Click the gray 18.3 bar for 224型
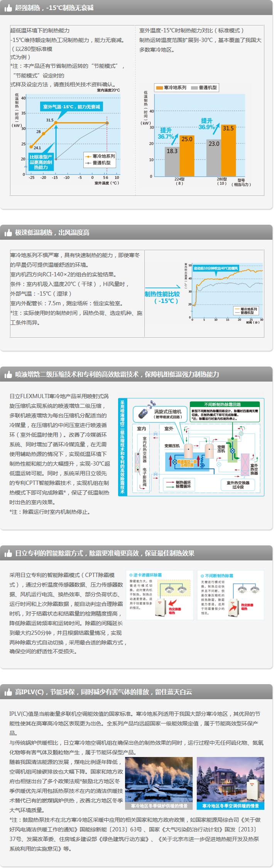This screenshot has width=274, height=868. coord(172,161)
